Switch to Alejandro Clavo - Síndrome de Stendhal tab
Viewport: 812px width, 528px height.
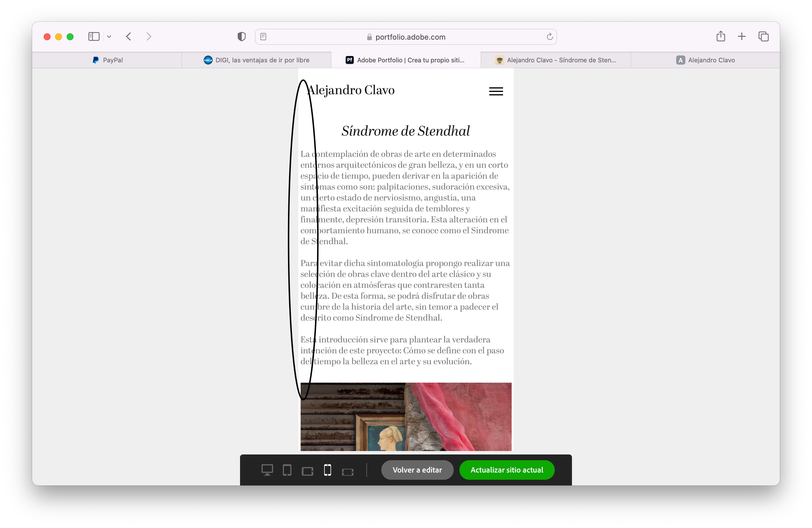pos(556,60)
